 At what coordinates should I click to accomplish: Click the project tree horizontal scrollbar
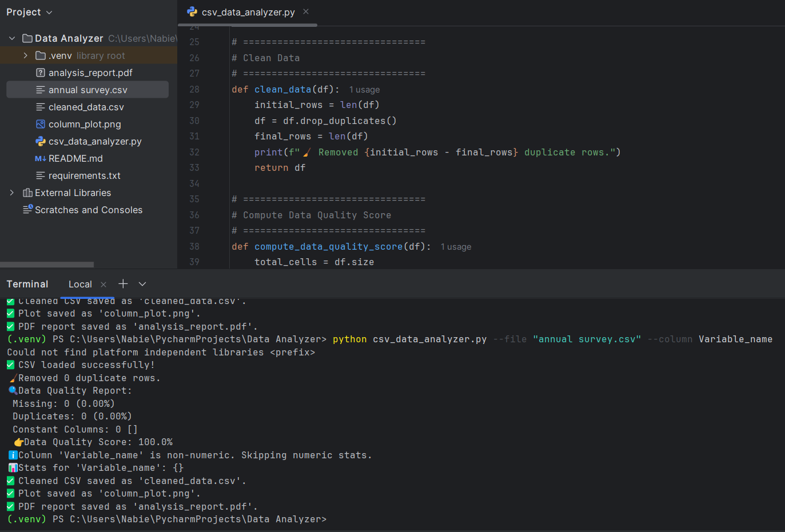click(x=47, y=265)
